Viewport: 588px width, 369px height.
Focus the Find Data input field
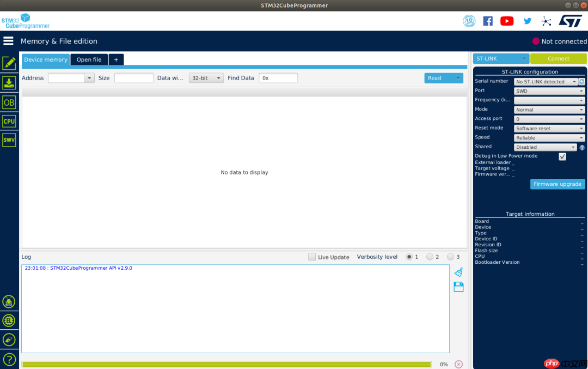coord(278,78)
